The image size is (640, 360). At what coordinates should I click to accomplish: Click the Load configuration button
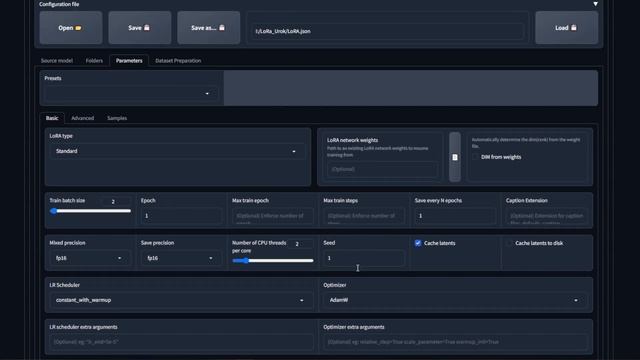point(567,28)
